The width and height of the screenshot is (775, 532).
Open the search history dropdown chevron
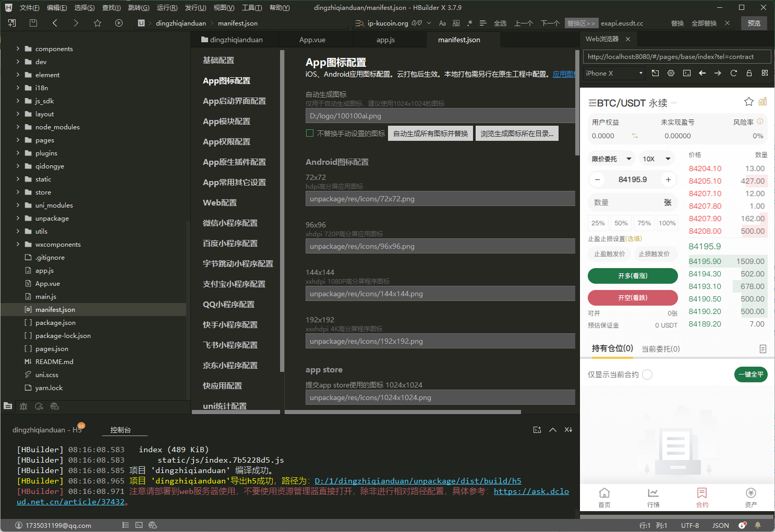pyautogui.click(x=429, y=23)
